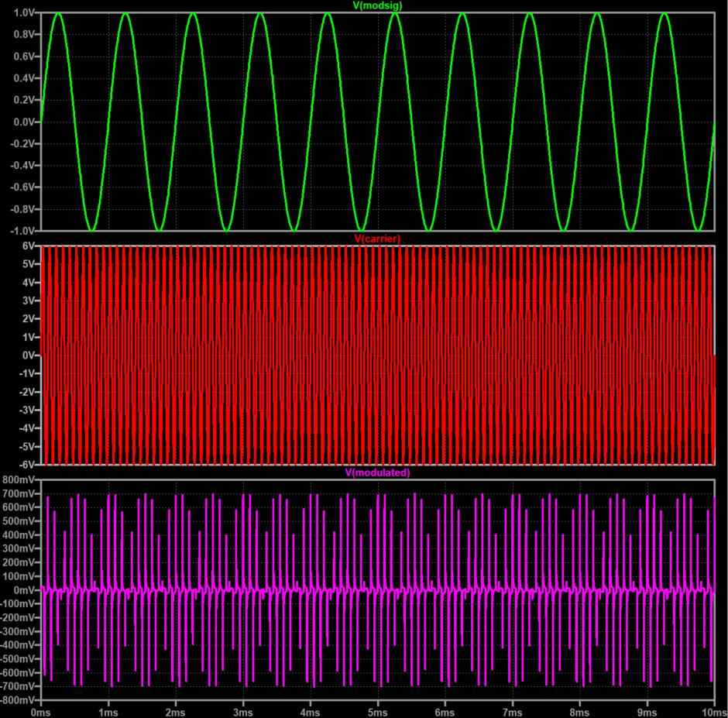728x718 pixels.
Task: Click the 5ms time axis label
Action: click(x=377, y=713)
